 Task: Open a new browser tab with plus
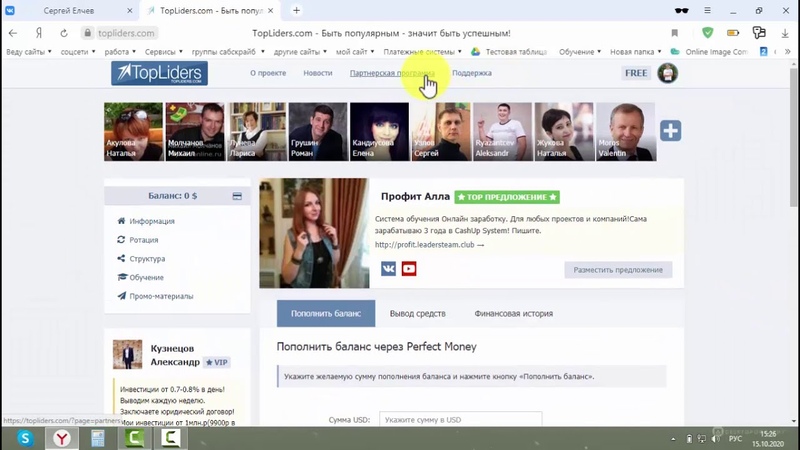point(296,11)
